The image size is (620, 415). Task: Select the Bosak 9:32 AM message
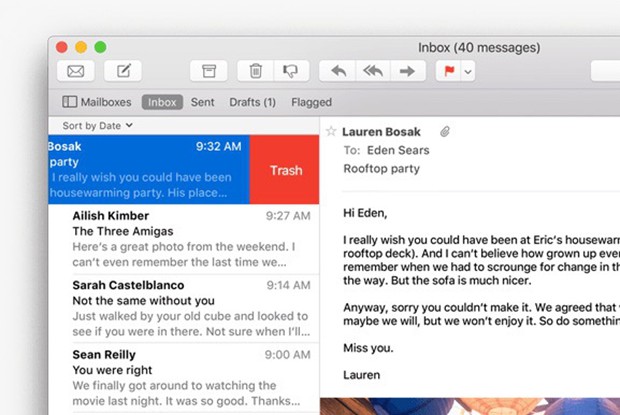click(149, 170)
